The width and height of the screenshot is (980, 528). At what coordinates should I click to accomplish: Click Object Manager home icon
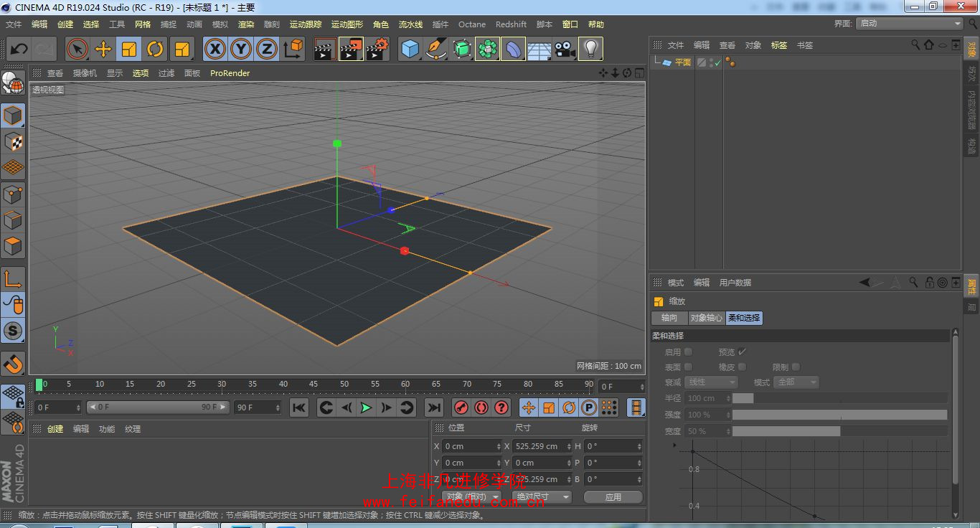929,44
